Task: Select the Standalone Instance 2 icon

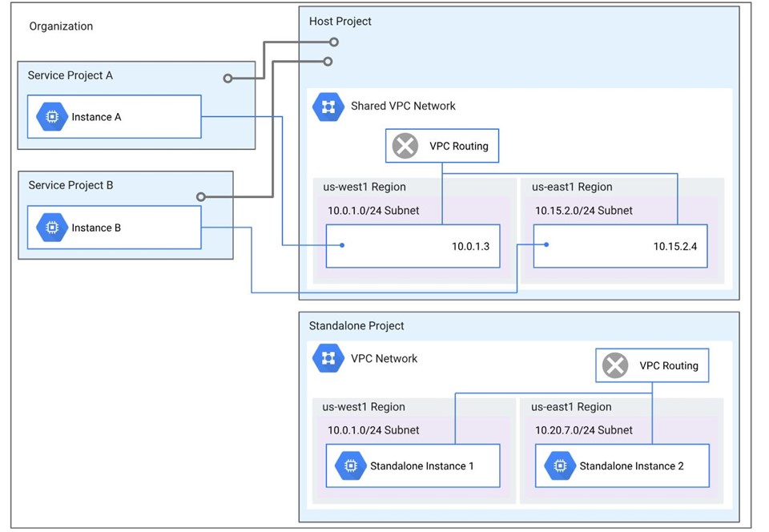Action: [558, 465]
